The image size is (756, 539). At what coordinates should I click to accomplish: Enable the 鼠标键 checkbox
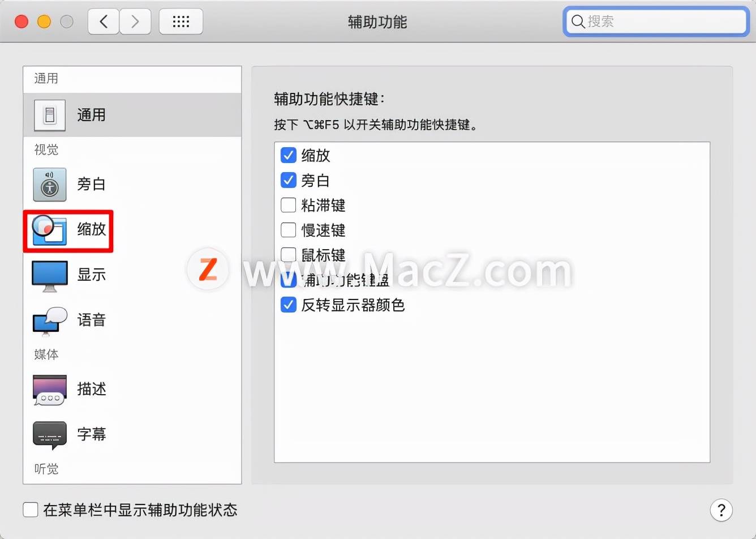click(289, 254)
